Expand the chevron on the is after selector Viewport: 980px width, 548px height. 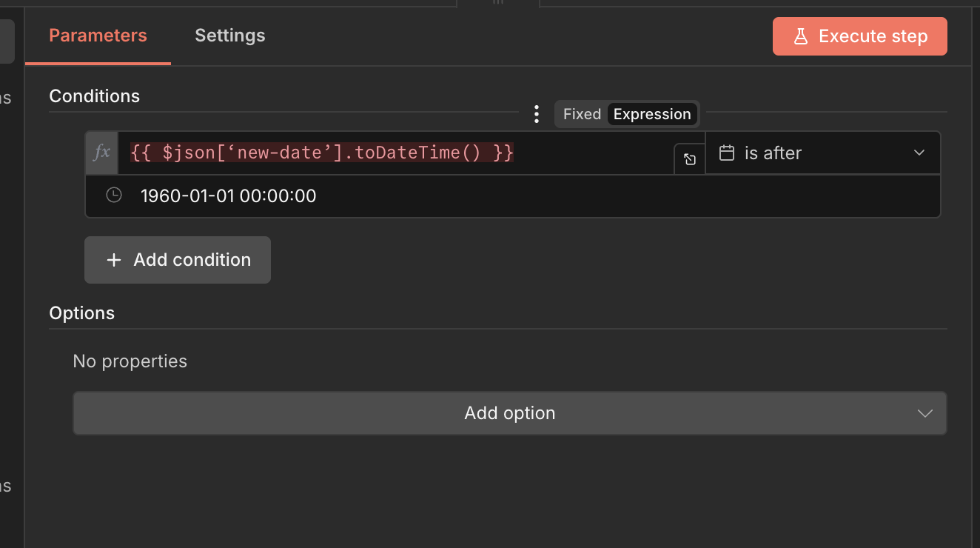point(919,153)
